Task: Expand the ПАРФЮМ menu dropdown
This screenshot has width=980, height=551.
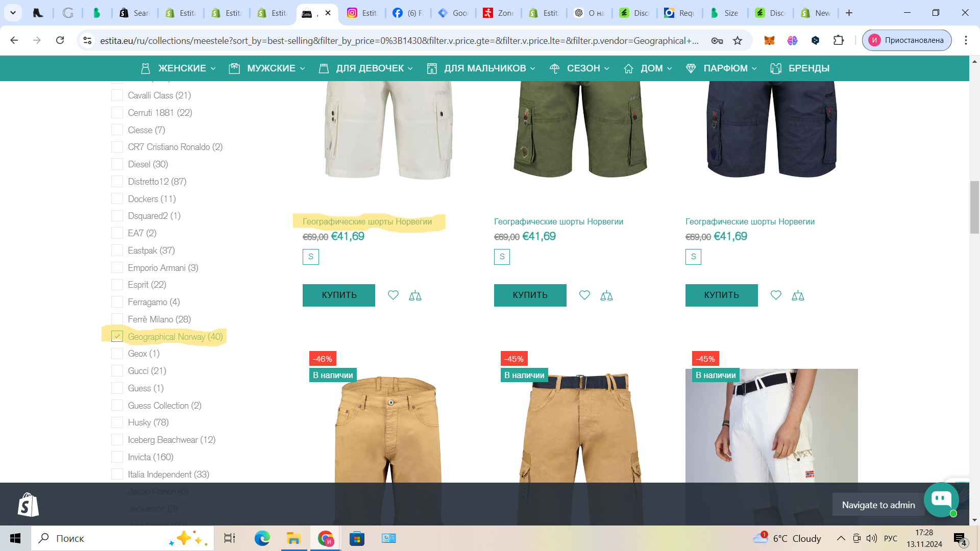Action: pyautogui.click(x=721, y=68)
